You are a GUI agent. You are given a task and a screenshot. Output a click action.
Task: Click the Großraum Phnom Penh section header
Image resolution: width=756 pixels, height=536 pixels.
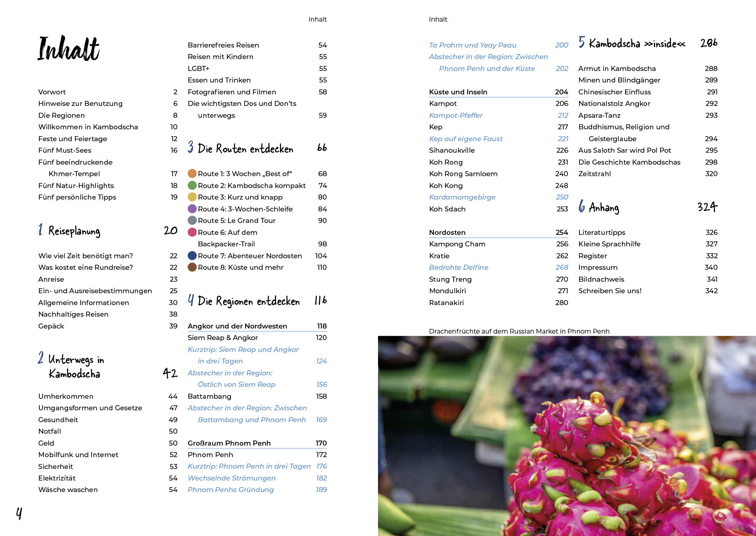229,443
